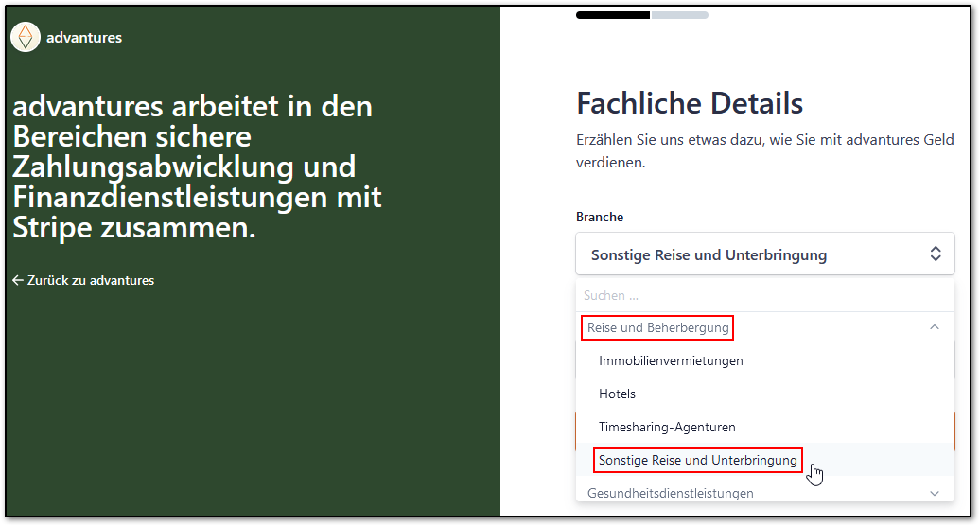Click the advantures brand name beside logo

pos(84,38)
